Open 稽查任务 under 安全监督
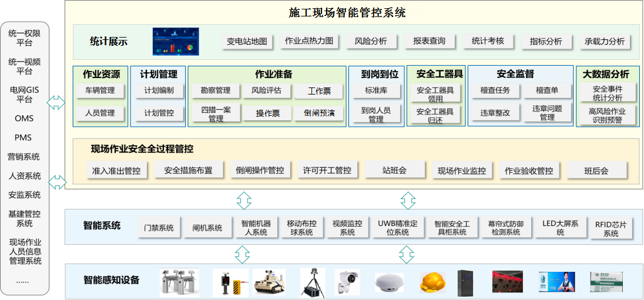The height and width of the screenshot is (300, 644). 495,90
